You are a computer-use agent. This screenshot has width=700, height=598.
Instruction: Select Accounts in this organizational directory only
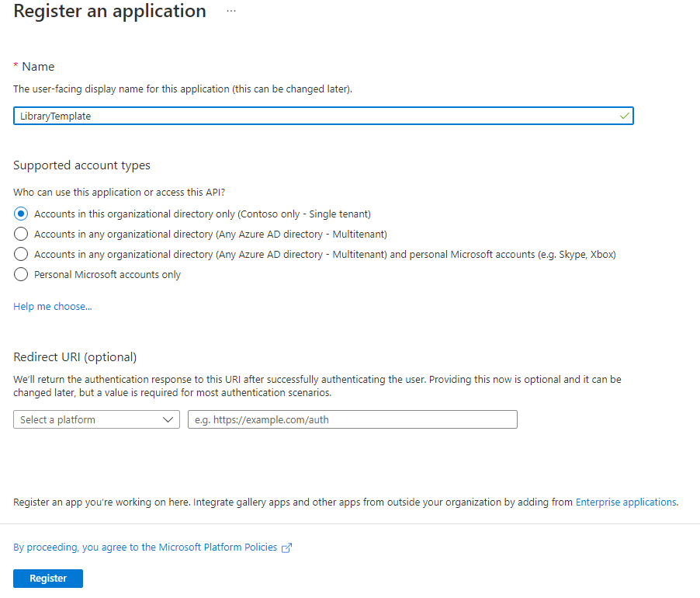tap(20, 214)
